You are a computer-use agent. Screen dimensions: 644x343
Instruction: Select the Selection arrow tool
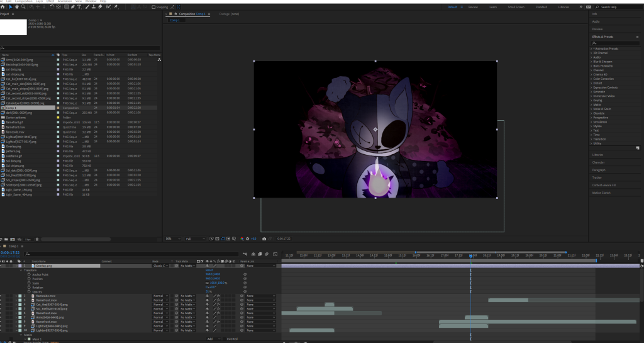point(10,7)
